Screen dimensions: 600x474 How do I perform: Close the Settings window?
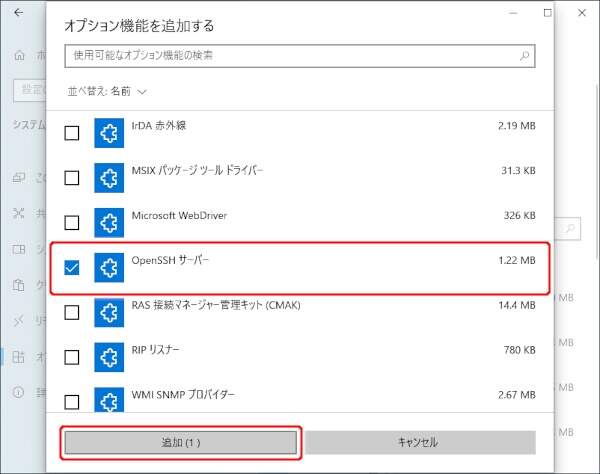click(582, 13)
